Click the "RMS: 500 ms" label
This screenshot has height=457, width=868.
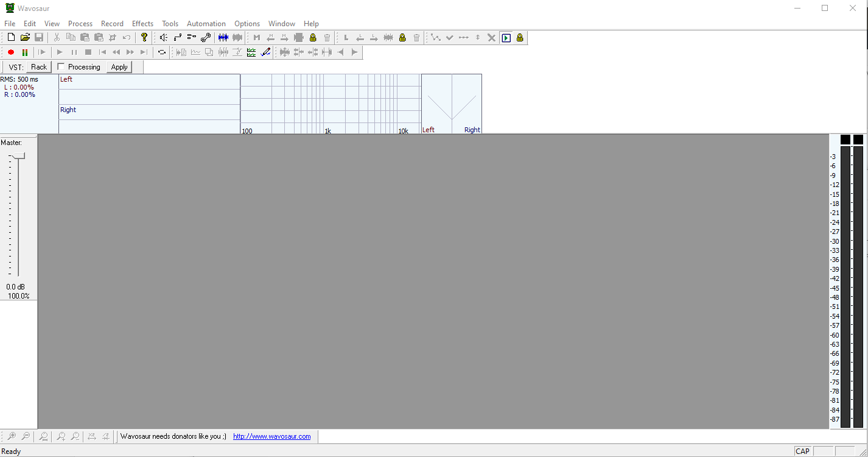19,79
